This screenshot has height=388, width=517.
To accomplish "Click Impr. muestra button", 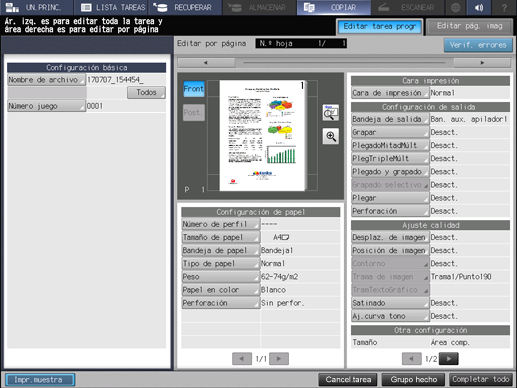I will (40, 380).
